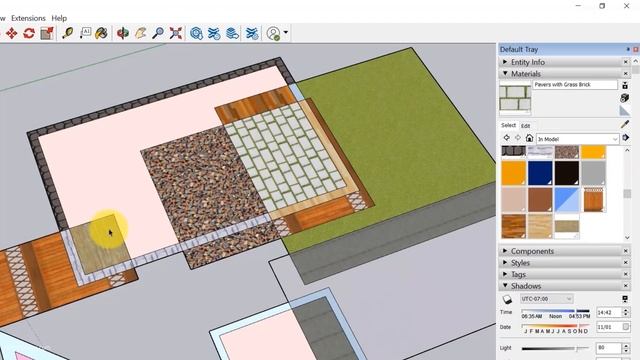Image resolution: width=640 pixels, height=360 pixels.
Task: Open the UTC-07:00 time zone dropdown
Action: tap(547, 299)
